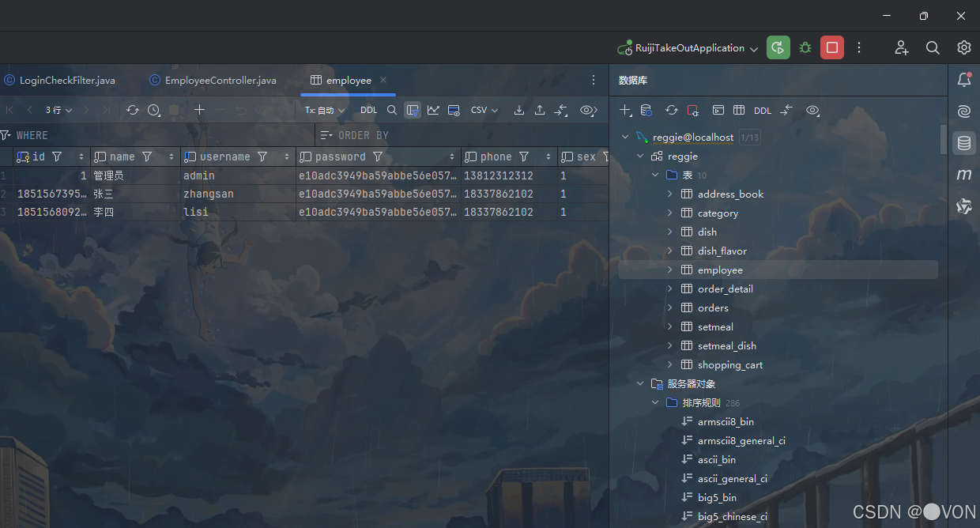Deactivate data source with the red icon
The width and height of the screenshot is (980, 528).
[693, 111]
